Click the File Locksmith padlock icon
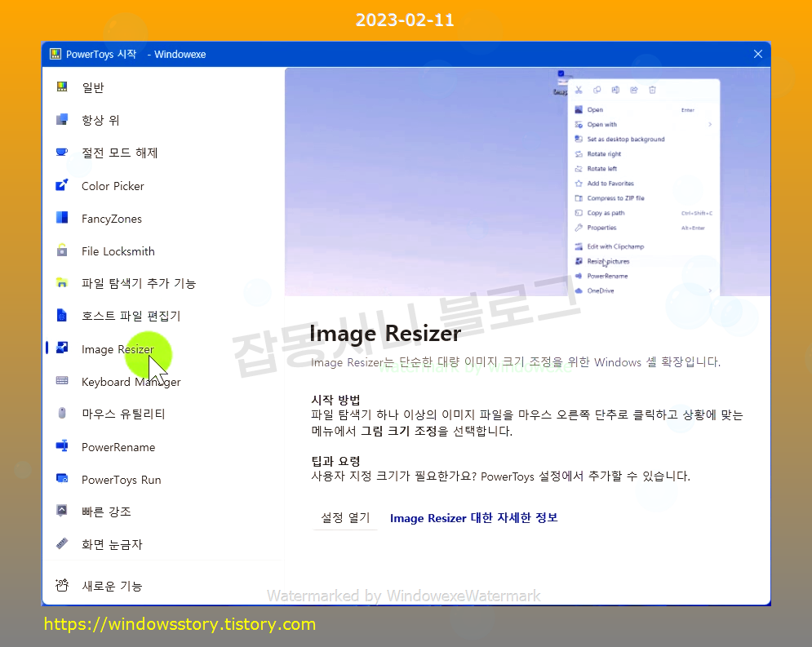 point(62,250)
